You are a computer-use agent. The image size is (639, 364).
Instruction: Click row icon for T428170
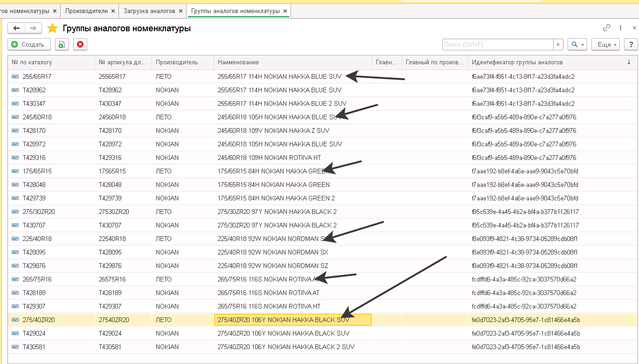coord(15,130)
